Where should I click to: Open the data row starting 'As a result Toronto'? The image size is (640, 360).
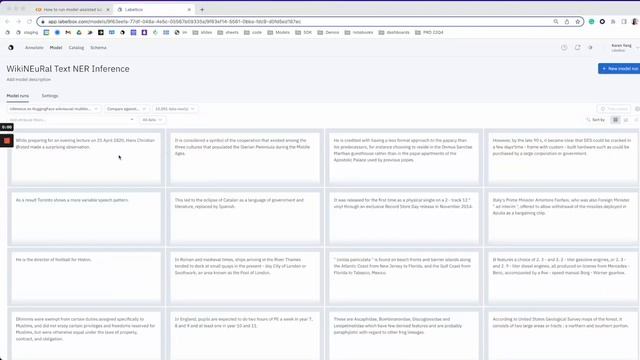(86, 217)
